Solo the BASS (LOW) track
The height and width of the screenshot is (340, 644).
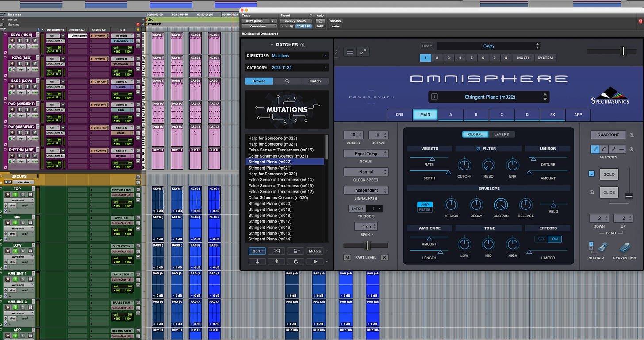click(x=27, y=86)
